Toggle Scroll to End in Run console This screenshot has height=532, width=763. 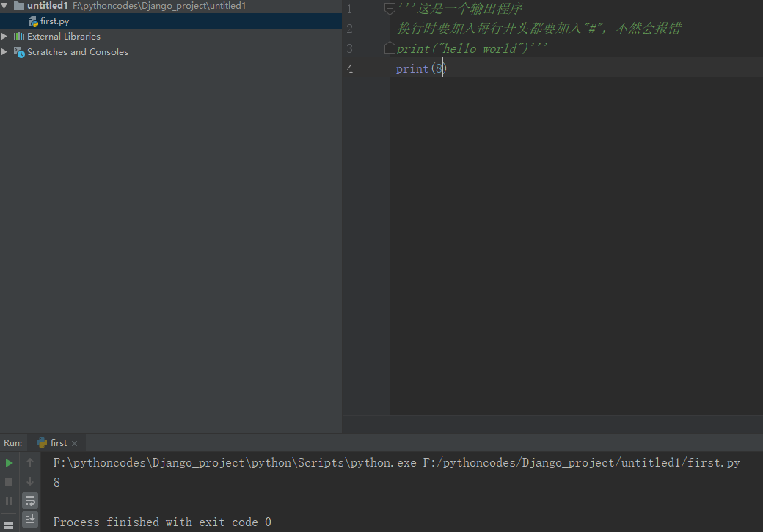coord(30,520)
